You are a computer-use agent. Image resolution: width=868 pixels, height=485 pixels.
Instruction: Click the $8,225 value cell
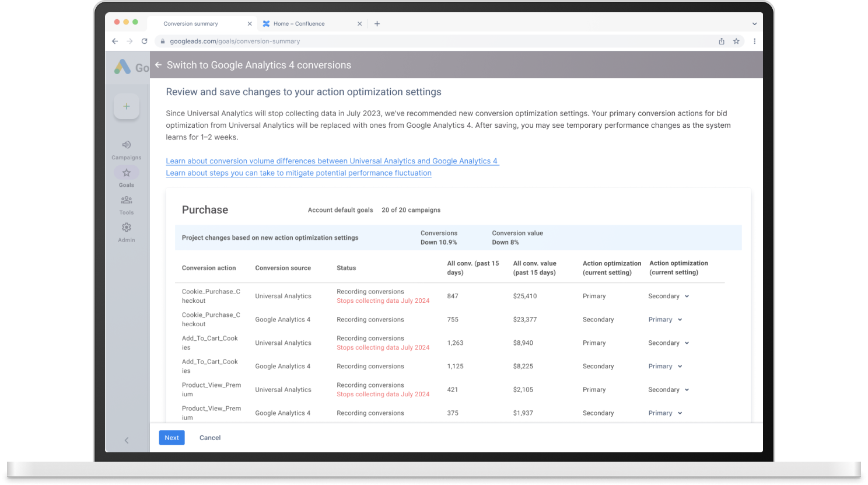(523, 367)
